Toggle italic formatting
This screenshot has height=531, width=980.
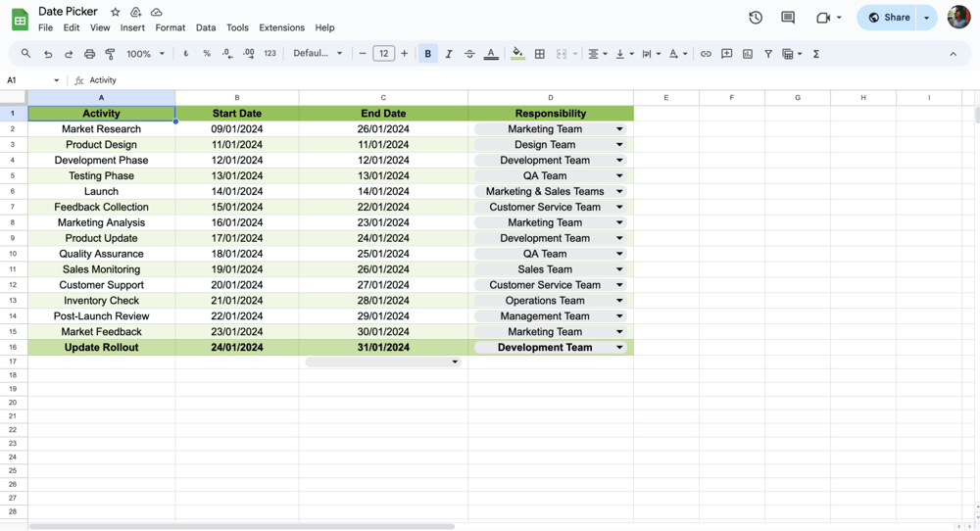[449, 54]
